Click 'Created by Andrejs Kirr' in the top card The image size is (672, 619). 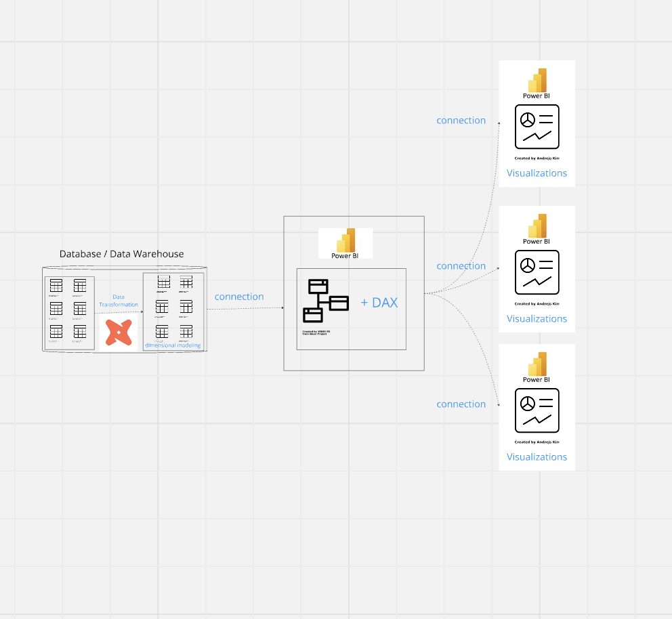537,158
